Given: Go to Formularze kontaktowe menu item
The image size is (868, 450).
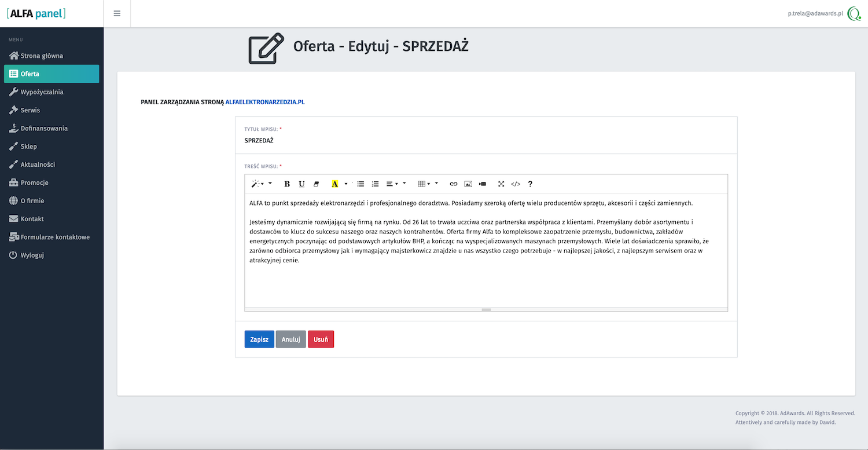Looking at the screenshot, I should click(55, 237).
